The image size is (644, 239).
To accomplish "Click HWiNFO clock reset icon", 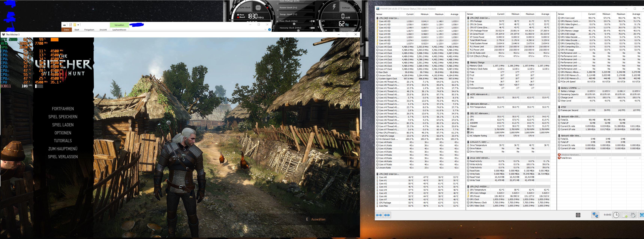I will (616, 215).
